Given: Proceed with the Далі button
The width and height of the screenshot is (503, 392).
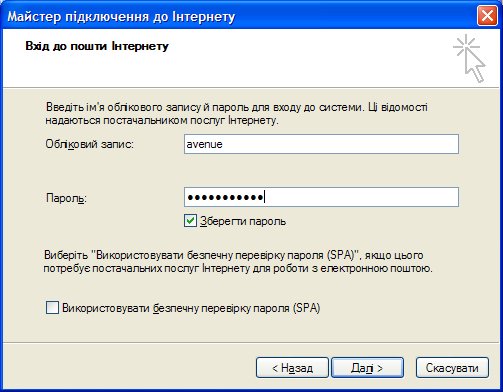Looking at the screenshot, I should (367, 368).
